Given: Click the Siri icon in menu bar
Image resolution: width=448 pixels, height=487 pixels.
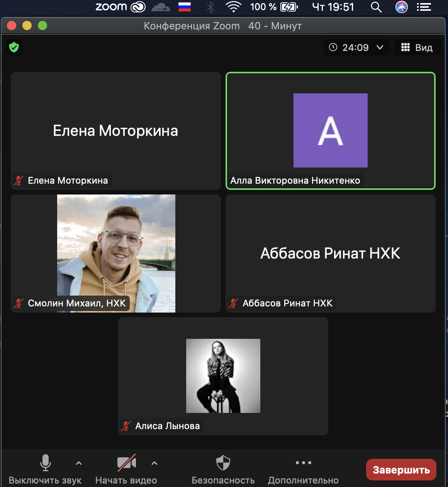Looking at the screenshot, I should (402, 7).
